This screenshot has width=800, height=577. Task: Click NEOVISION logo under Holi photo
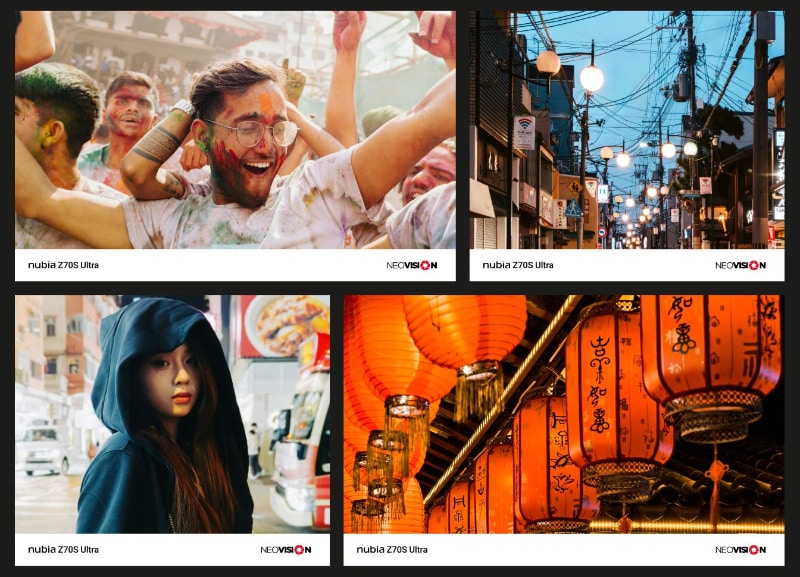pos(412,265)
